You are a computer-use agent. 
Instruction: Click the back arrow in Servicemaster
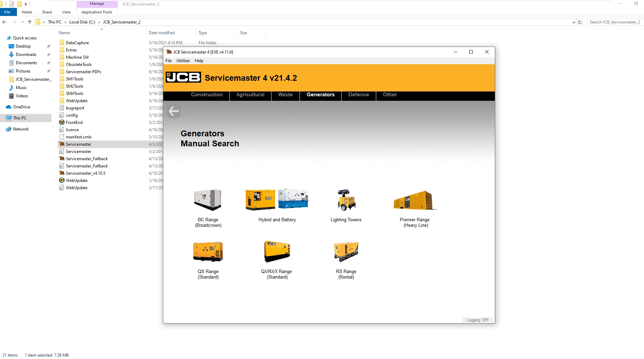pyautogui.click(x=173, y=111)
